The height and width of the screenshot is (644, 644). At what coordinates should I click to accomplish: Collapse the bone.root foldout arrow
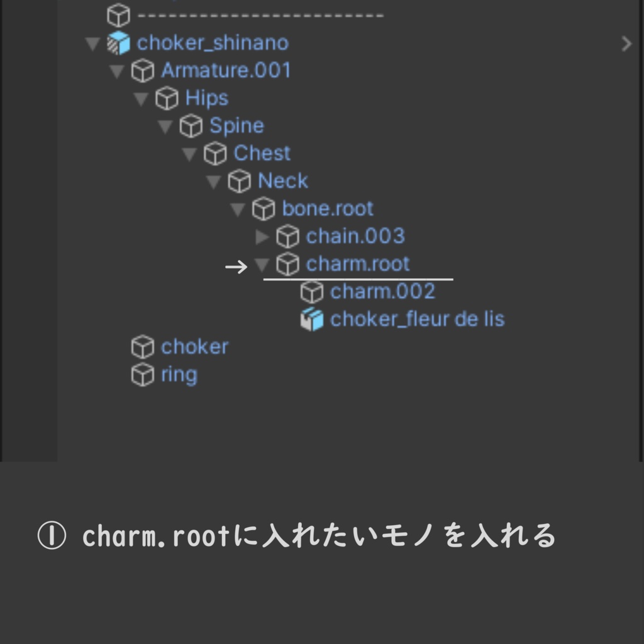coord(238,209)
